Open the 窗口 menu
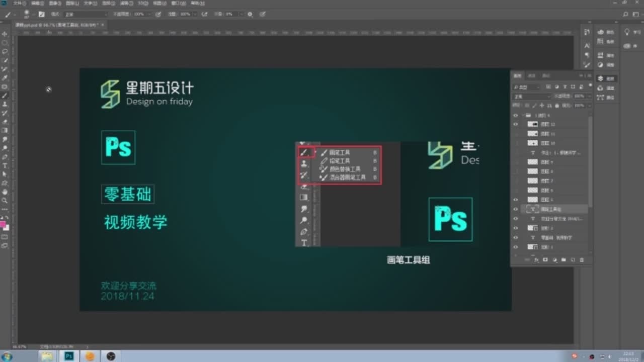The image size is (644, 362). 178,3
